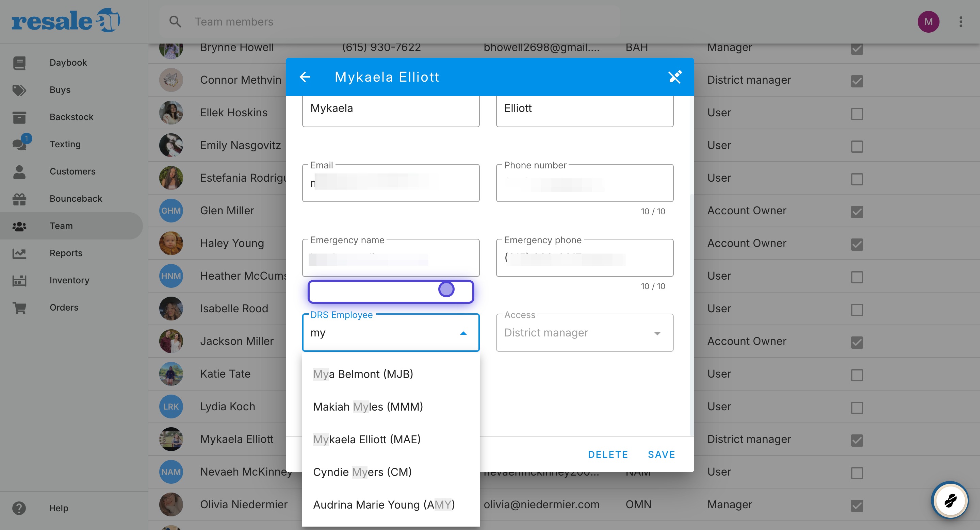Image resolution: width=980 pixels, height=530 pixels.
Task: Go back using dialog arrow icon
Action: [305, 77]
